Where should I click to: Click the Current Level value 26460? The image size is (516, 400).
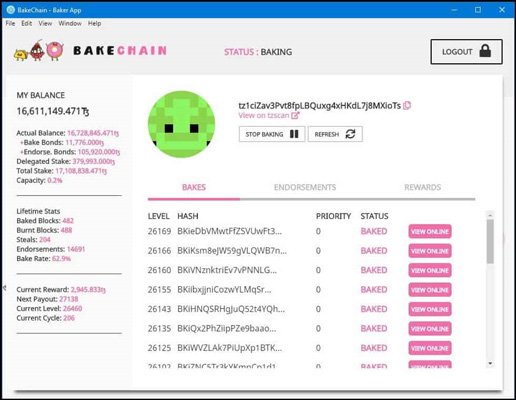72,308
